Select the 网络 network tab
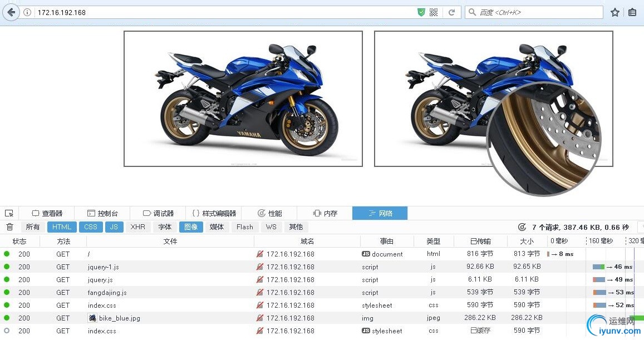 tap(380, 213)
